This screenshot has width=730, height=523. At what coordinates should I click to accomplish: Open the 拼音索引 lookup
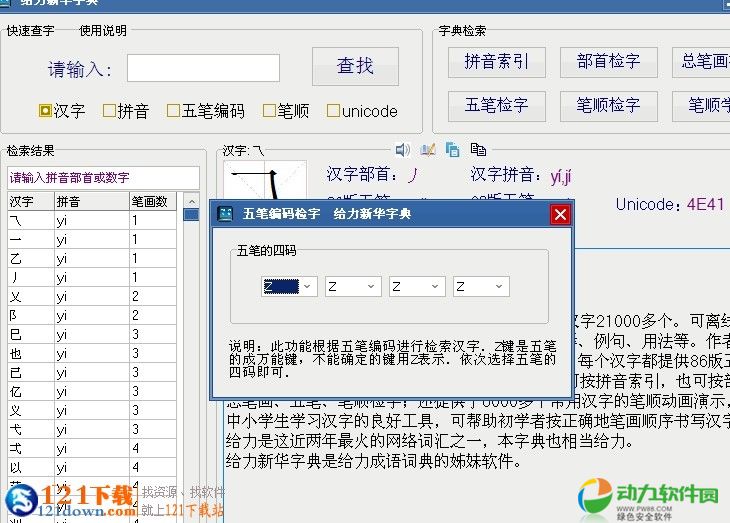(496, 62)
